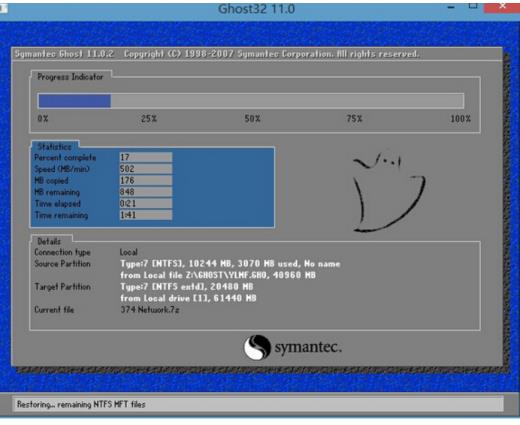The height and width of the screenshot is (425, 520).
Task: Minimize the Ghost32 11.0 window
Action: 451,7
